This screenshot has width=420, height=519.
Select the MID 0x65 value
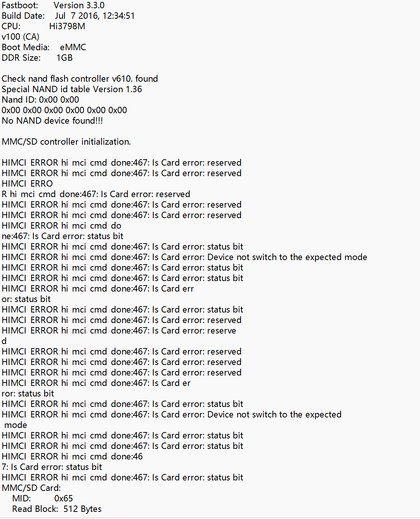[x=63, y=499]
